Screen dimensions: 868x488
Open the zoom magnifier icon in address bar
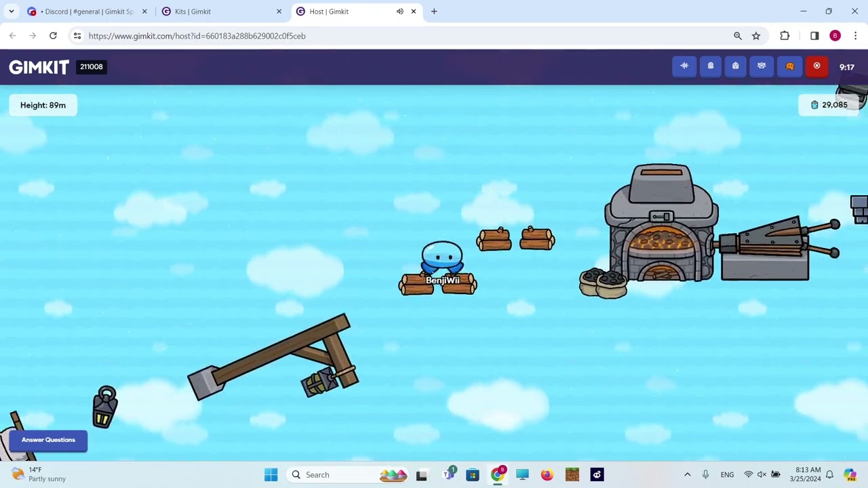point(738,36)
